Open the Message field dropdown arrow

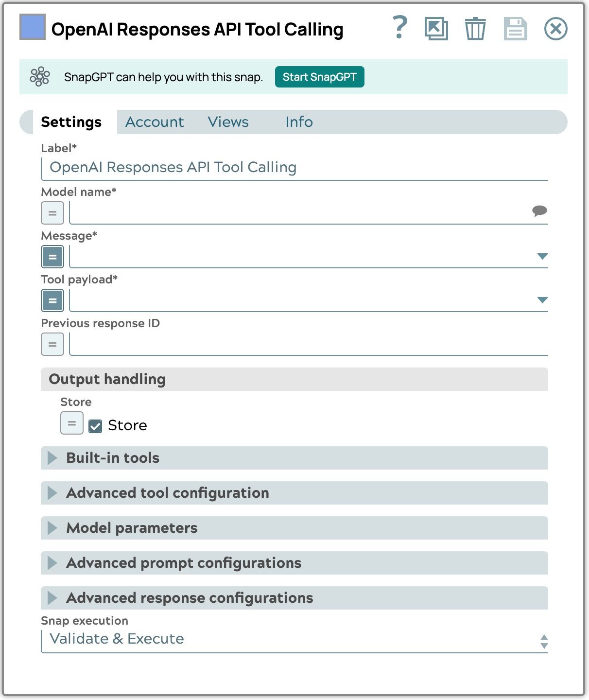[542, 256]
